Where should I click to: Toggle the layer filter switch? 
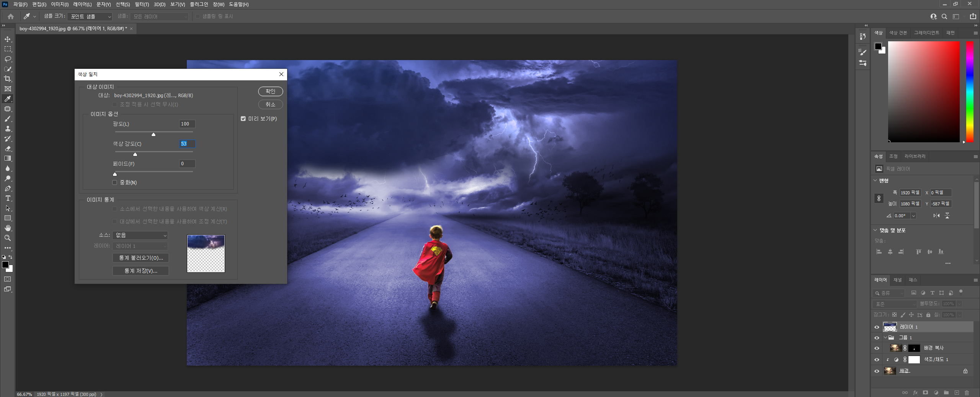point(961,292)
